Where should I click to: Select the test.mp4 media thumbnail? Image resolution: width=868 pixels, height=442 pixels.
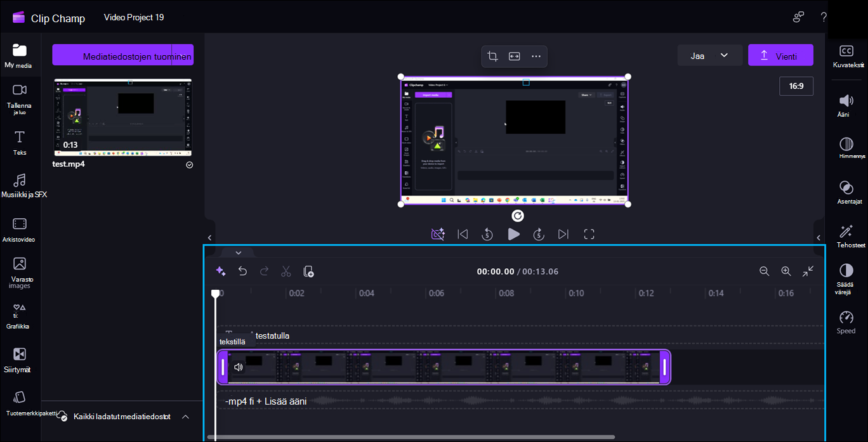(x=123, y=118)
